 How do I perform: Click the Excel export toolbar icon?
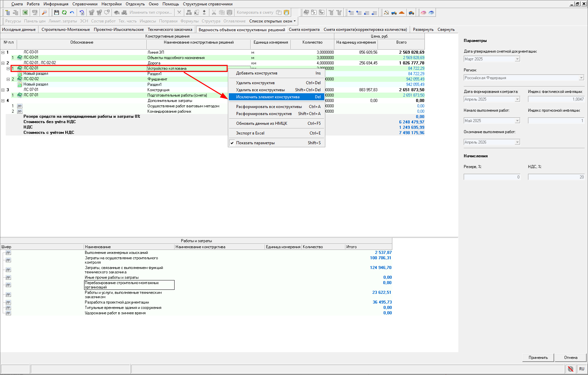25,12
